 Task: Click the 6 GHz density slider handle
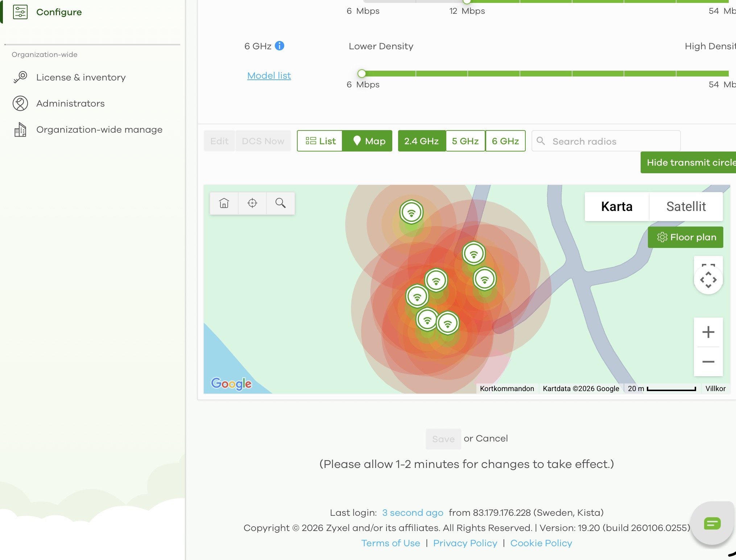point(361,74)
